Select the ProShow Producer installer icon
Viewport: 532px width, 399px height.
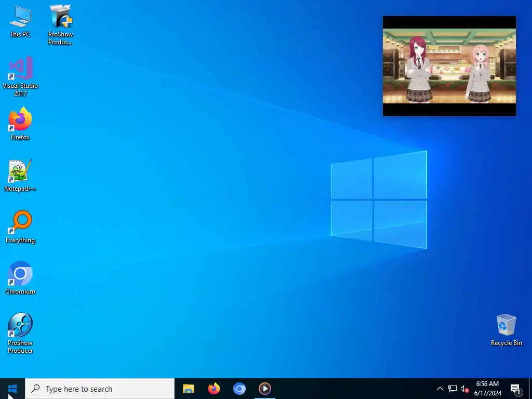point(60,25)
